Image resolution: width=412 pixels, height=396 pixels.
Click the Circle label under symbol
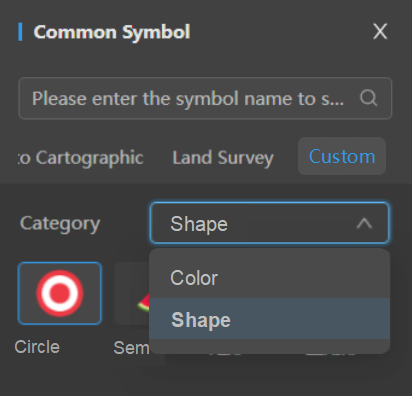tap(37, 347)
